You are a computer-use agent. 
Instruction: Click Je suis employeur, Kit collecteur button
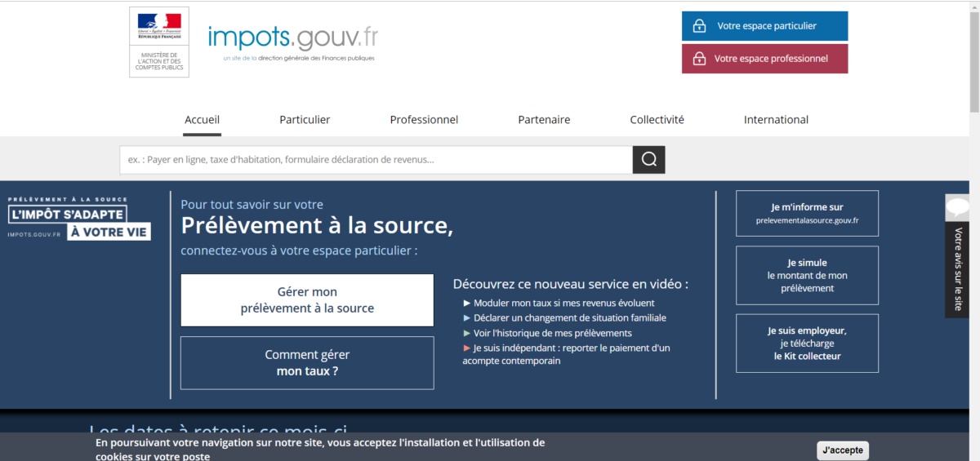pos(807,344)
